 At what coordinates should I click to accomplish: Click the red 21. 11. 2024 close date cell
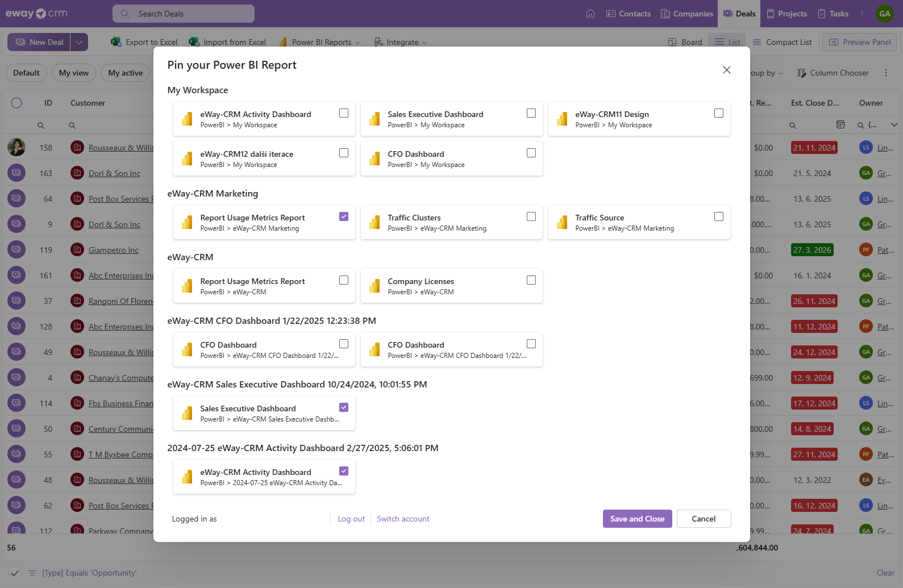click(814, 148)
